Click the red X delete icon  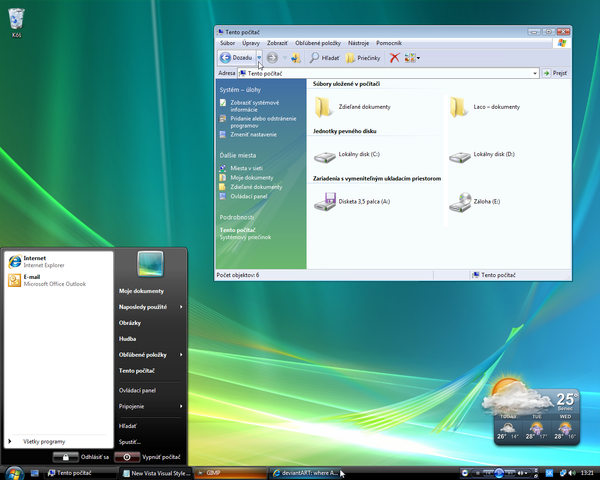point(394,58)
